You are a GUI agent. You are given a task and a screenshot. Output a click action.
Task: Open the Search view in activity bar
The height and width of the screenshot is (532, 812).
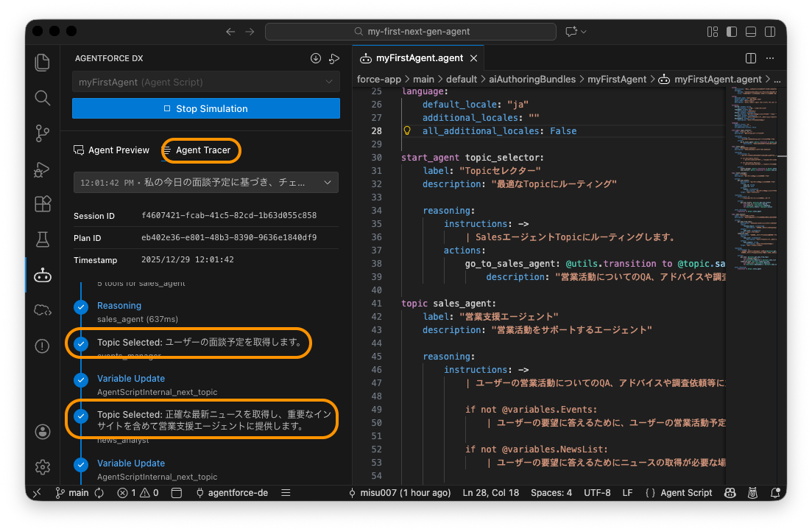(x=43, y=97)
